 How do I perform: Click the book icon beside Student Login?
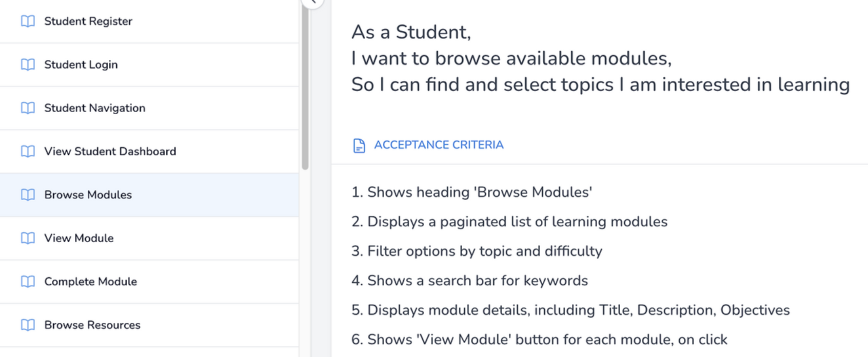pos(28,65)
